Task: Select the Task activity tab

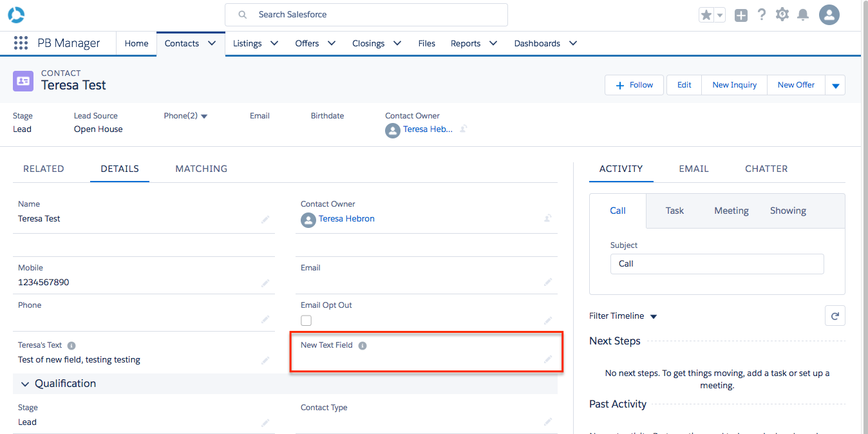Action: click(675, 211)
